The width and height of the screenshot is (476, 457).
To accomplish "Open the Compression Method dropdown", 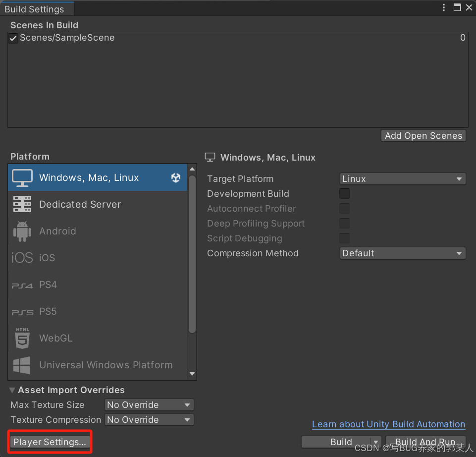I will (403, 253).
